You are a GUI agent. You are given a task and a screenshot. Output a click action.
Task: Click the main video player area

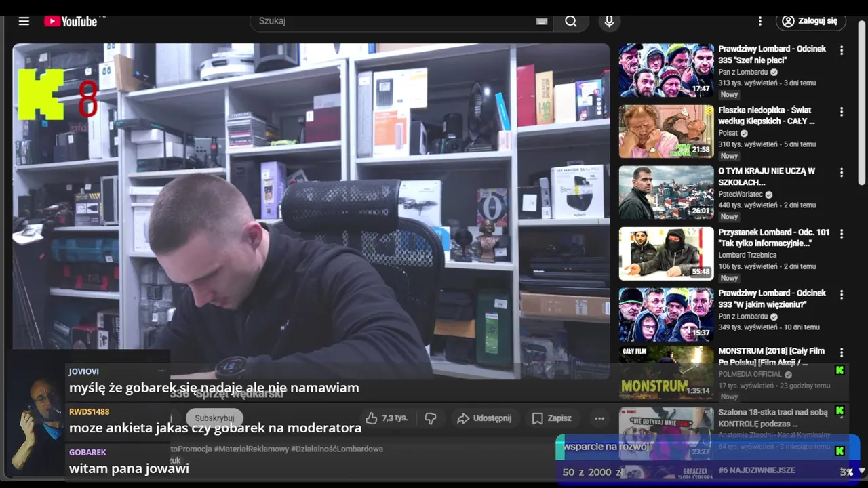point(311,210)
